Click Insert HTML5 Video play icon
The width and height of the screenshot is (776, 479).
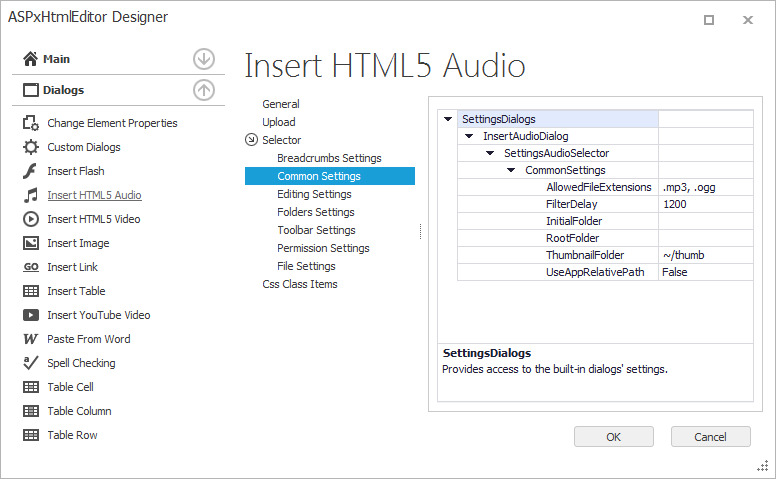point(31,219)
